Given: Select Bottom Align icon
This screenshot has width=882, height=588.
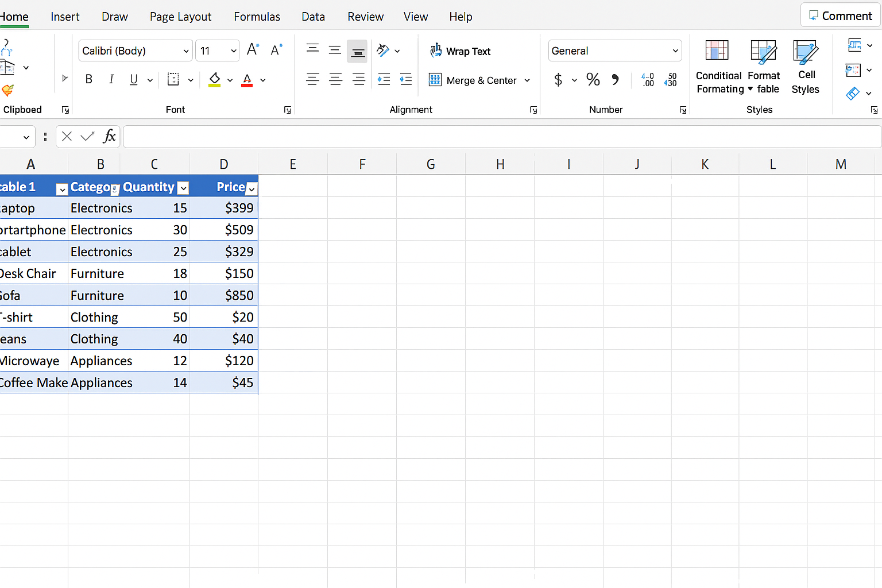Looking at the screenshot, I should 357,51.
